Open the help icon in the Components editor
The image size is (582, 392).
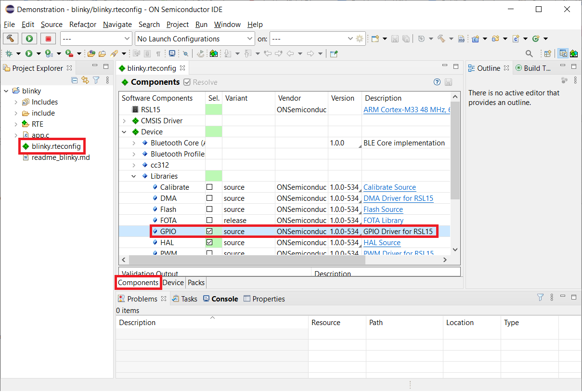437,82
